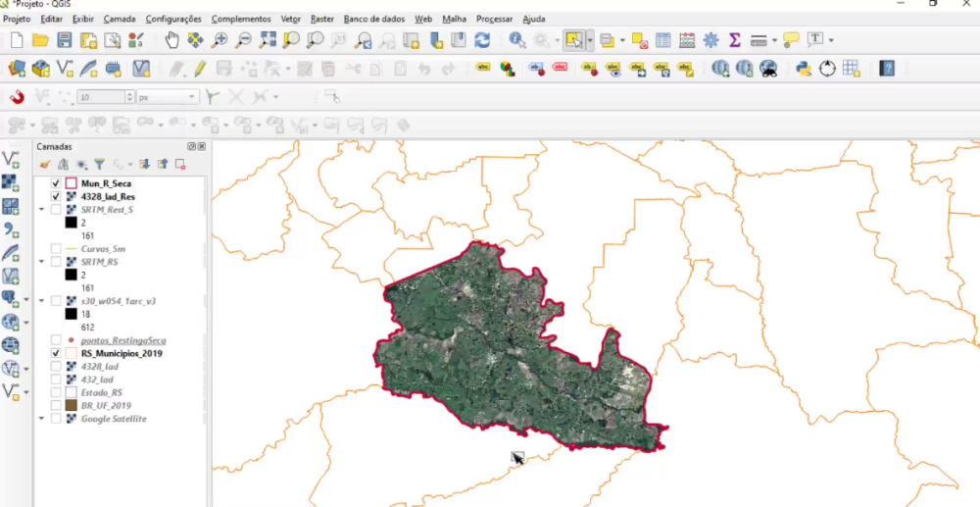Open the Projeto menu

[x=17, y=20]
